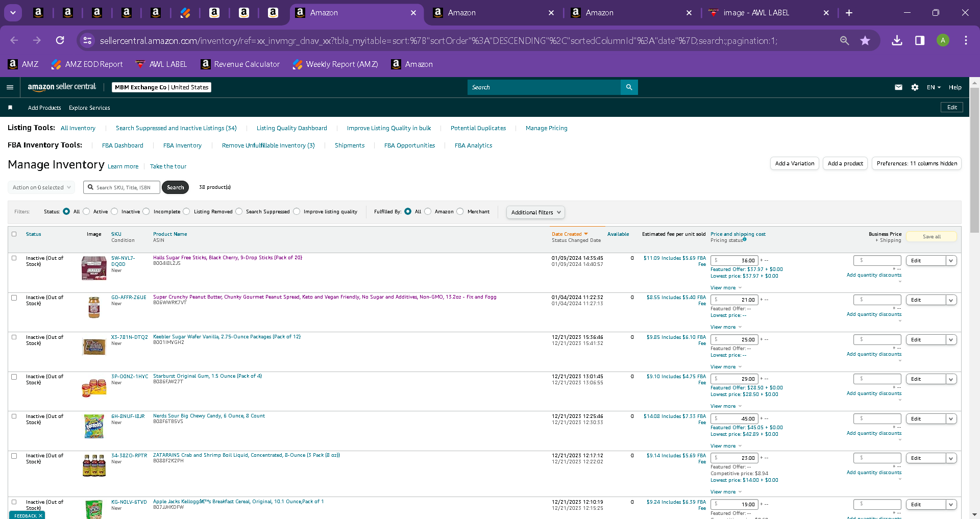Open Help in the header
The height and width of the screenshot is (519, 980).
pos(955,87)
